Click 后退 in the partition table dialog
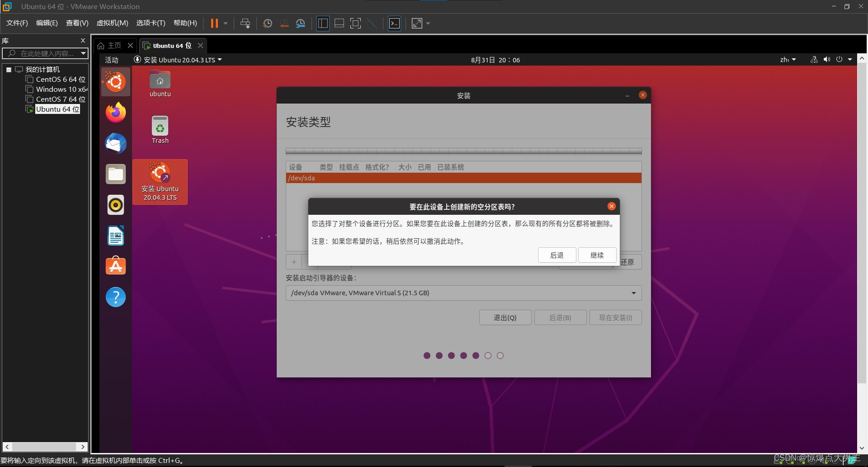Screen dimensions: 868x467 (x=557, y=255)
